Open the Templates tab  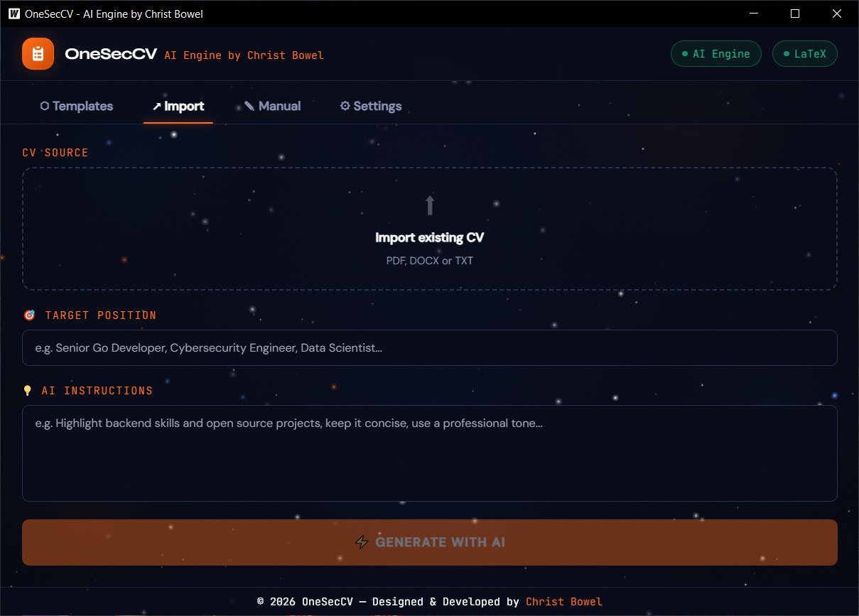tap(77, 106)
